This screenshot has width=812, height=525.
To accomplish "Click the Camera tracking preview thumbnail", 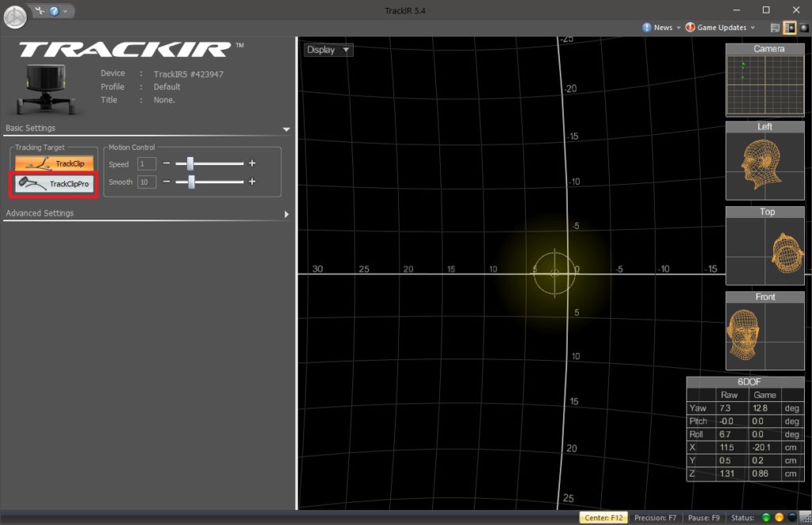I will coord(765,86).
